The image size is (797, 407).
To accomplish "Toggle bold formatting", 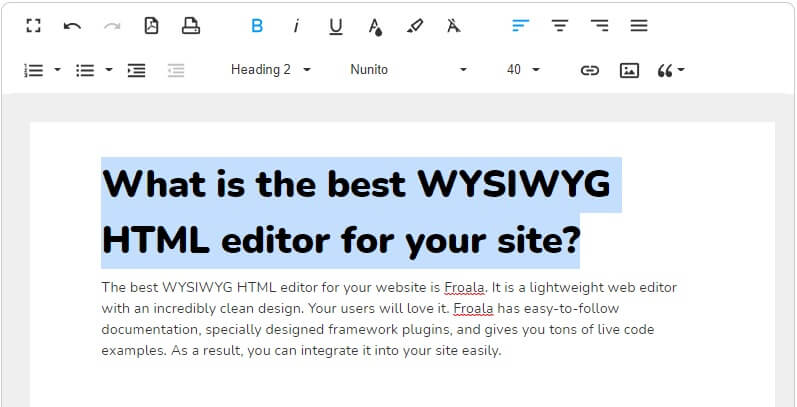I will [x=257, y=26].
